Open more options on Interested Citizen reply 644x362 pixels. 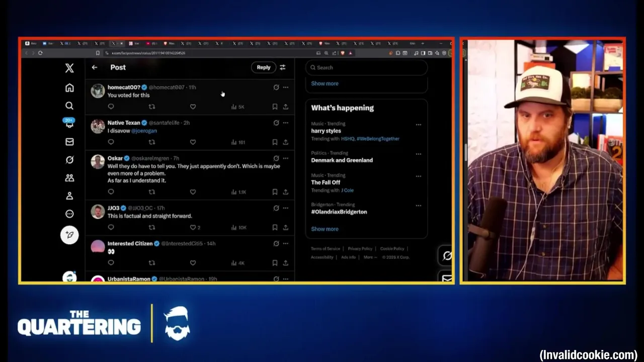point(286,243)
